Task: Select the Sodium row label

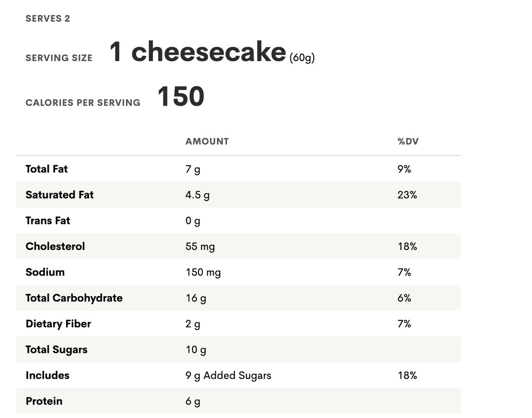Action: coord(45,272)
